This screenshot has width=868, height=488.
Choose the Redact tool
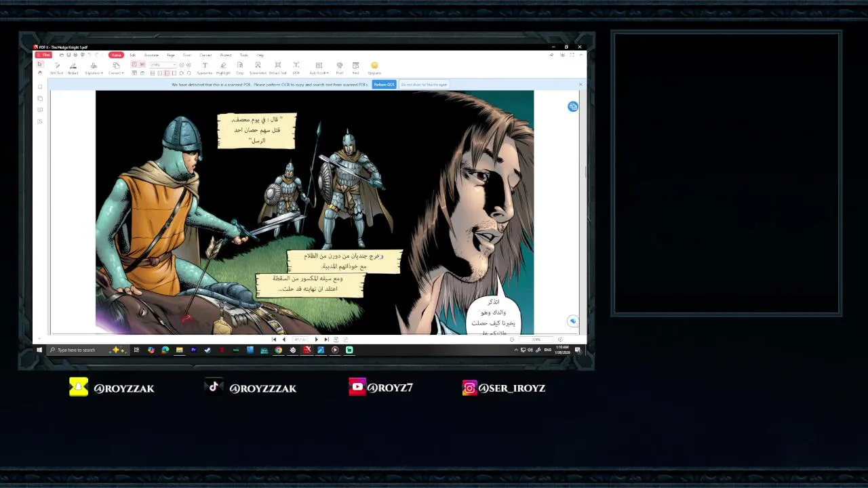(73, 68)
